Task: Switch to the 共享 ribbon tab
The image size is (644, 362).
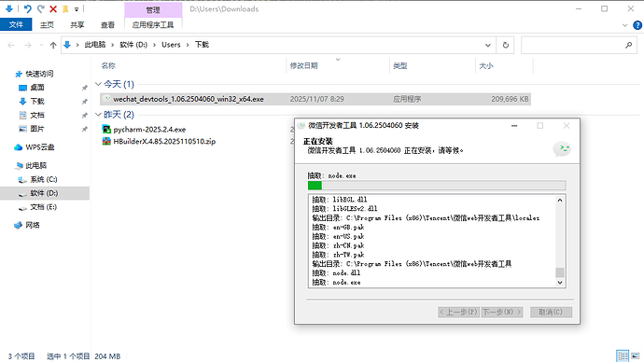Action: (x=77, y=24)
